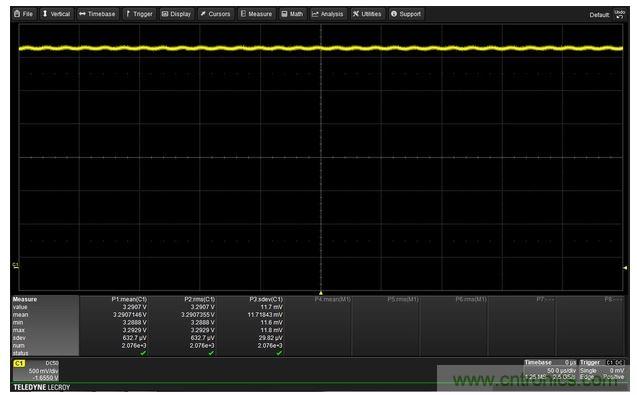Screen dimensions: 637x395
Task: Click the C1 ground level marker on grid edge
Action: click(15, 266)
